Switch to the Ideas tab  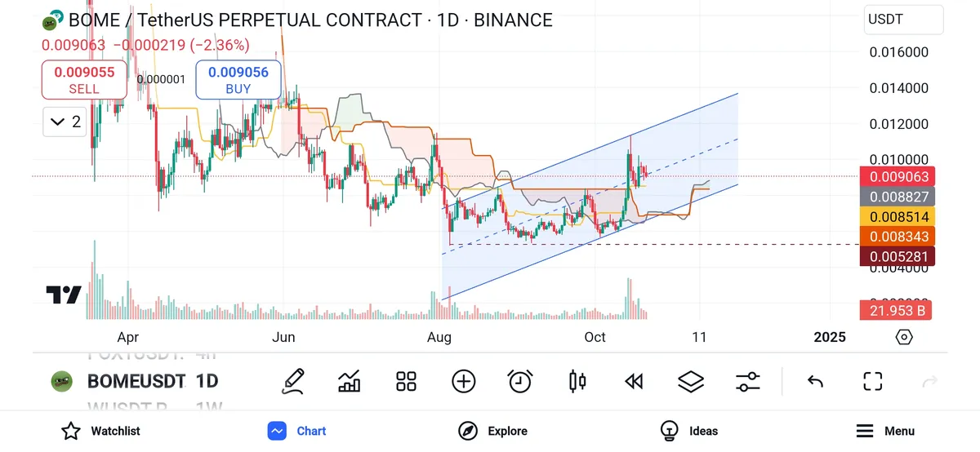click(x=688, y=431)
